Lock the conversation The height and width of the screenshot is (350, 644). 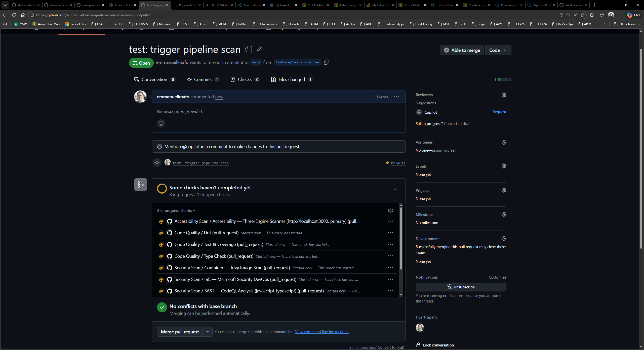click(438, 345)
